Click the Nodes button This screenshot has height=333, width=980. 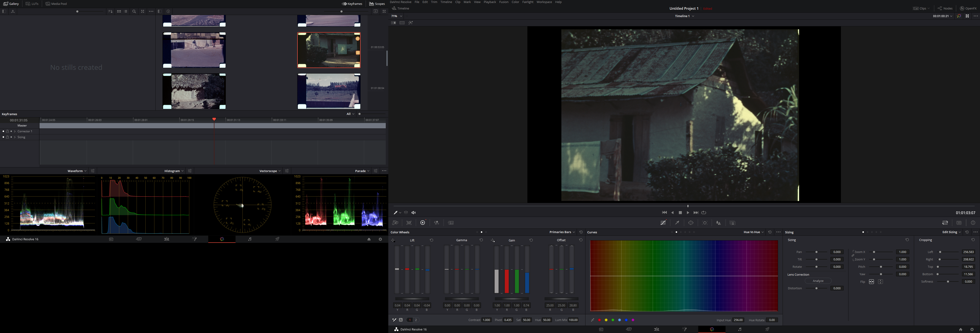click(945, 8)
